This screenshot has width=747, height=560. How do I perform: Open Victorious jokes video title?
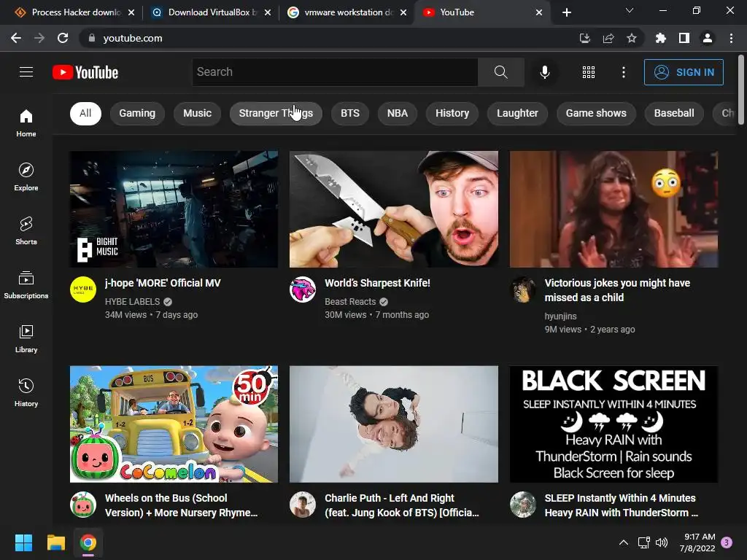pyautogui.click(x=617, y=290)
